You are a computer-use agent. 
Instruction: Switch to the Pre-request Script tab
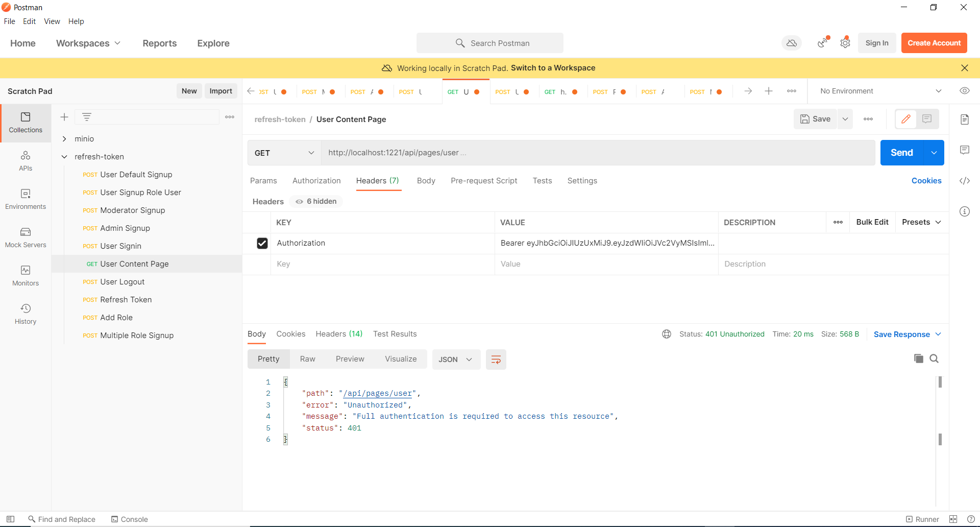coord(484,181)
